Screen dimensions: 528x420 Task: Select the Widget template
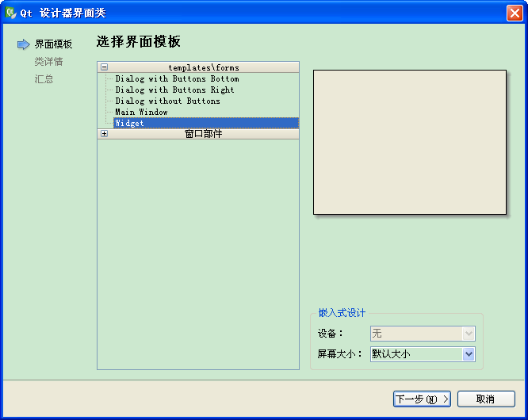click(206, 123)
